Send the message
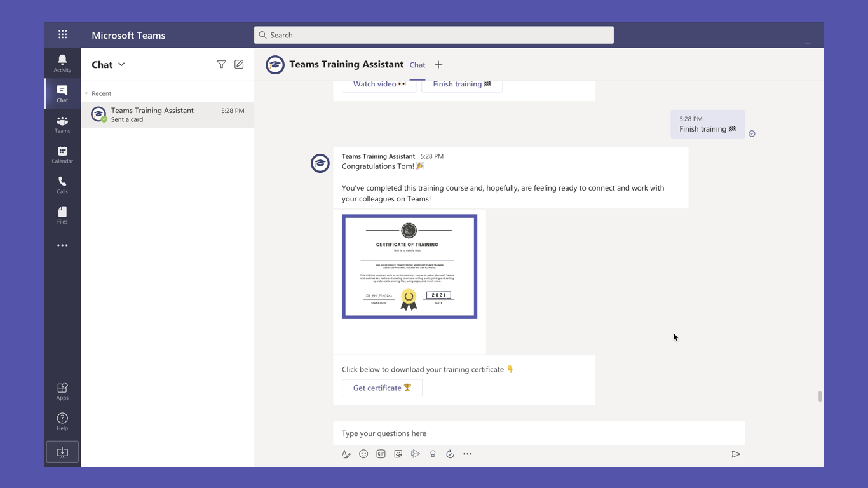 click(x=736, y=454)
